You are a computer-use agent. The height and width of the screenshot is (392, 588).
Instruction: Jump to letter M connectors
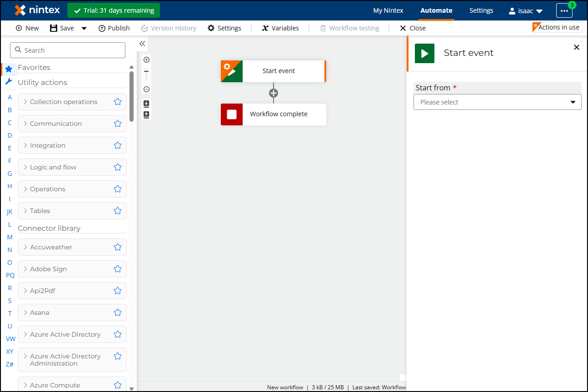tap(10, 237)
